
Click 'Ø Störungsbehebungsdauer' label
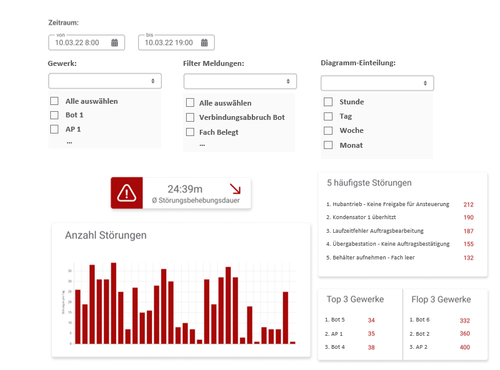[x=196, y=200]
